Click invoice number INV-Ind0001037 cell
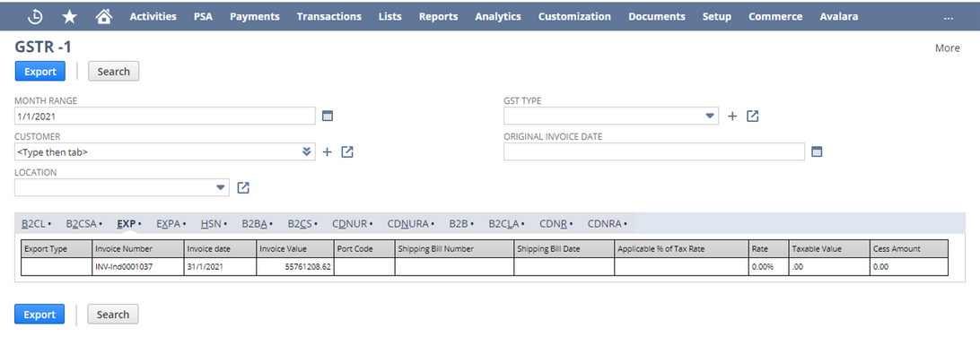This screenshot has height=354, width=980. tap(138, 266)
